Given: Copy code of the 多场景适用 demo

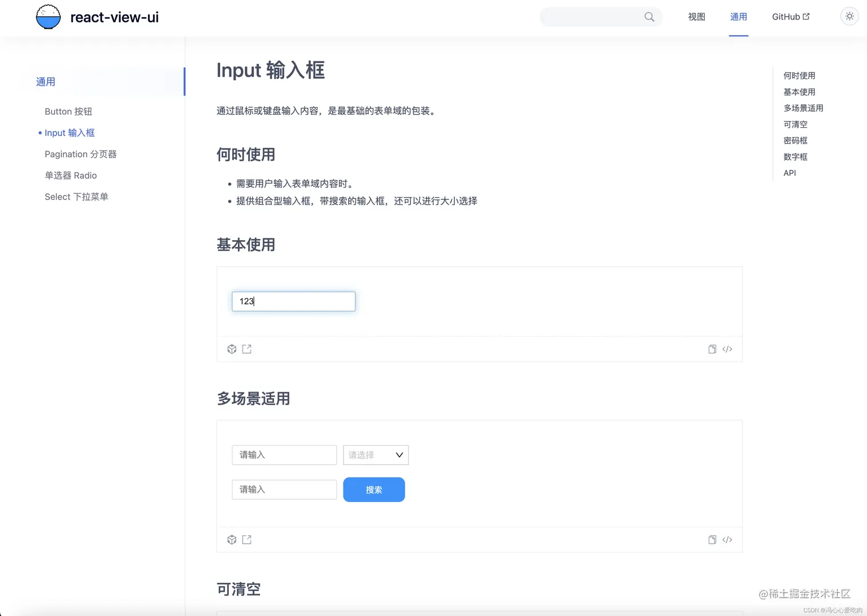Looking at the screenshot, I should pos(712,539).
